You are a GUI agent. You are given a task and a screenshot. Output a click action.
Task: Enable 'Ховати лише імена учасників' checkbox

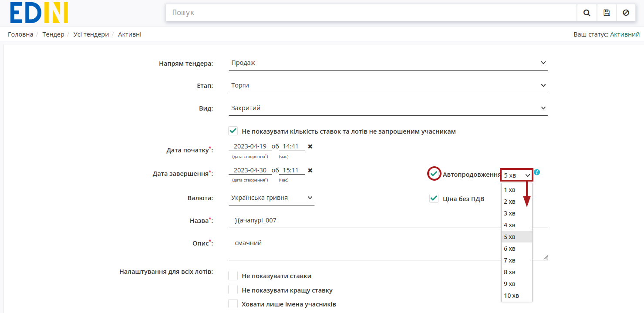[233, 304]
